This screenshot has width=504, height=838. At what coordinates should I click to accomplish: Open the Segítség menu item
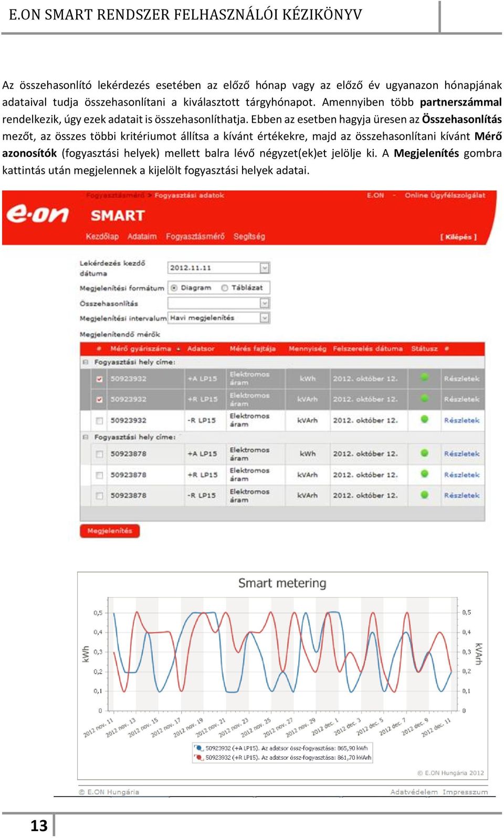tap(249, 237)
